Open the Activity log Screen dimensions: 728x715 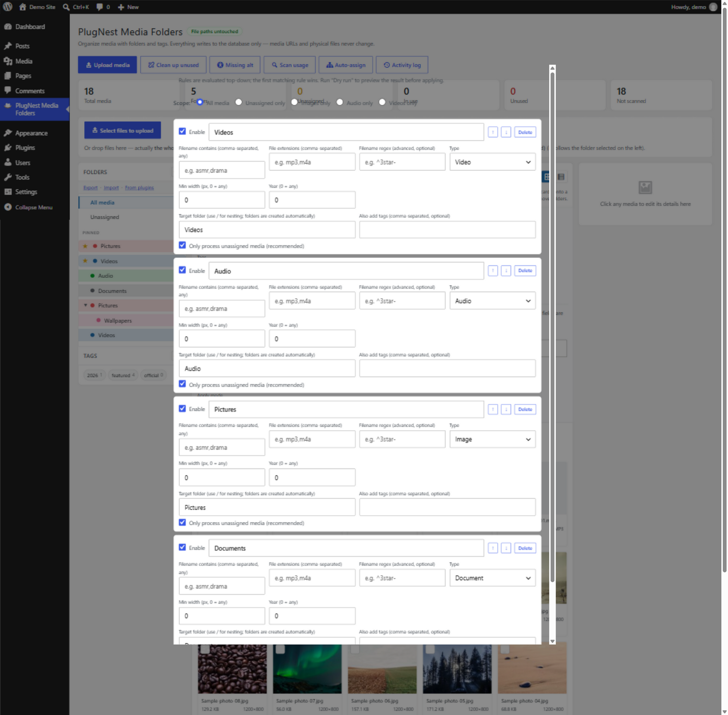(x=402, y=65)
